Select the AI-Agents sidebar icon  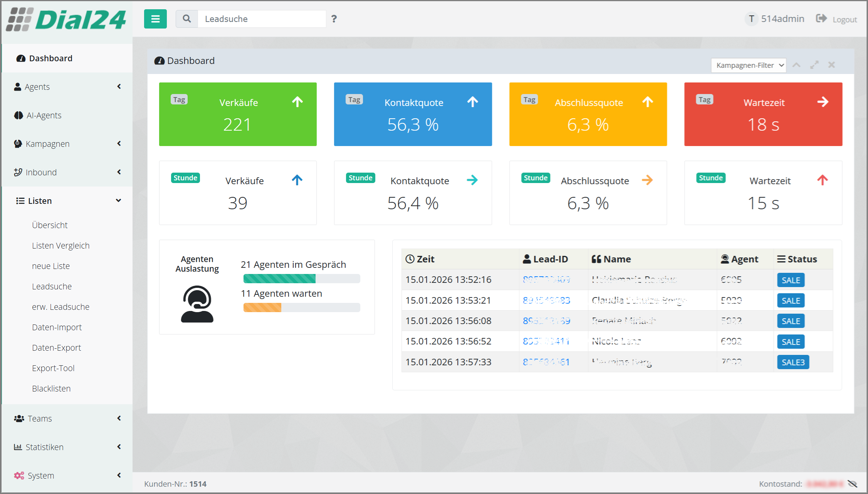coord(18,115)
